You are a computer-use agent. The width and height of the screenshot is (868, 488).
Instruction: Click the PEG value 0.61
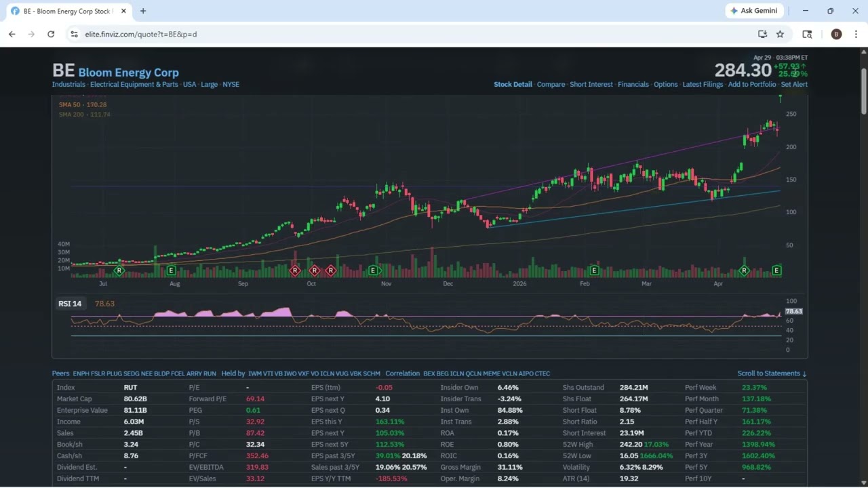[x=253, y=411]
